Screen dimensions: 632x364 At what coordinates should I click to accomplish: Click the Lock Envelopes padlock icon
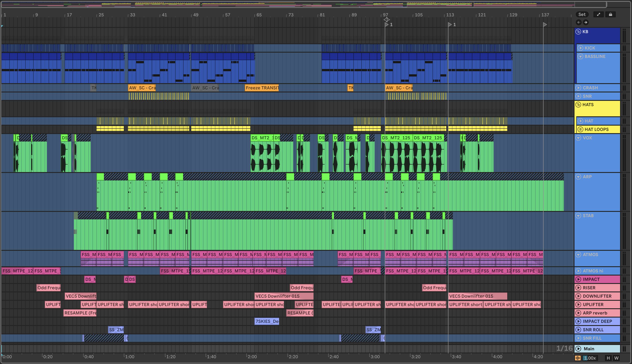click(610, 15)
